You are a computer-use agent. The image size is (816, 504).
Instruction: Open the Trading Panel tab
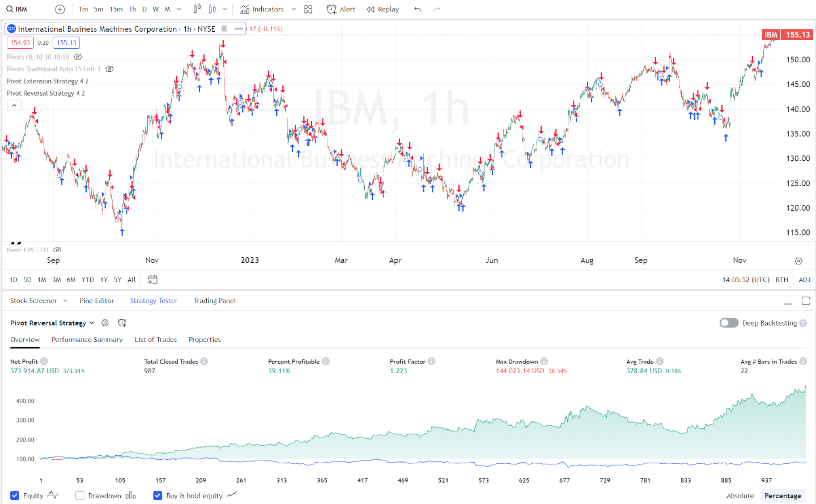(x=215, y=301)
